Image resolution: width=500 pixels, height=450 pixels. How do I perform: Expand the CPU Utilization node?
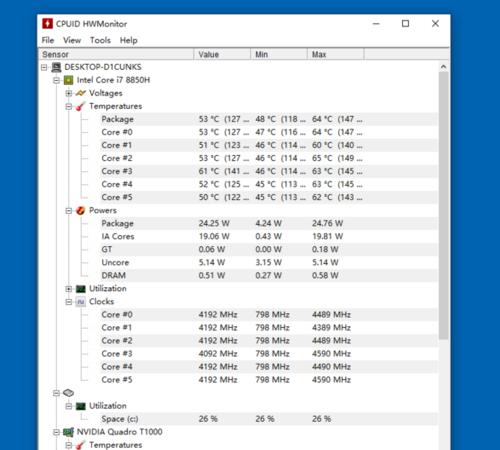(x=69, y=289)
